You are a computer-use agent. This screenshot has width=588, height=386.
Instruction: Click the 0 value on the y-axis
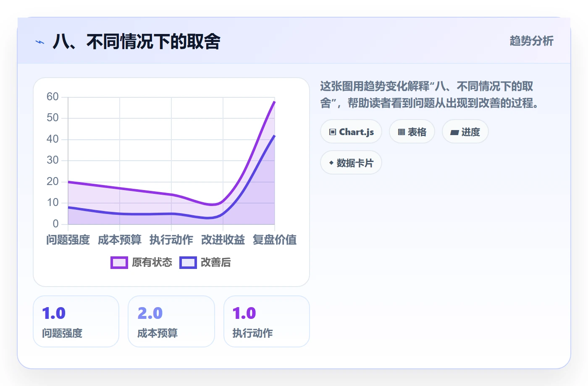(x=55, y=224)
